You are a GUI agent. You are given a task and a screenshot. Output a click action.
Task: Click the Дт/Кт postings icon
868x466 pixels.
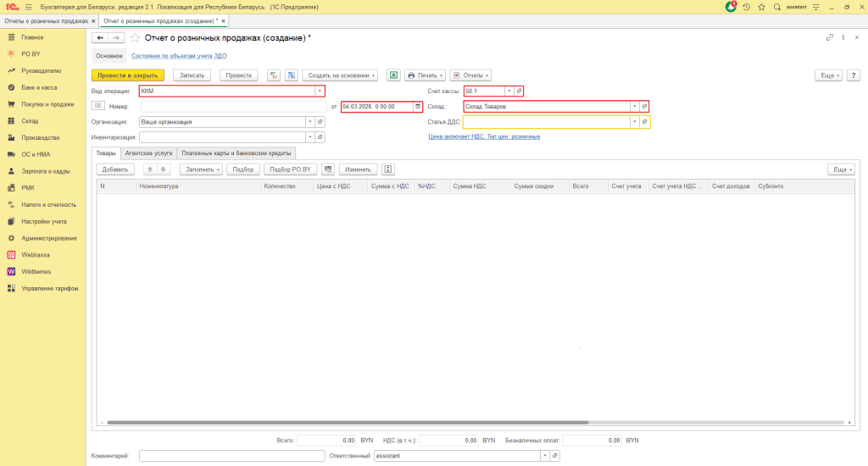coord(274,75)
